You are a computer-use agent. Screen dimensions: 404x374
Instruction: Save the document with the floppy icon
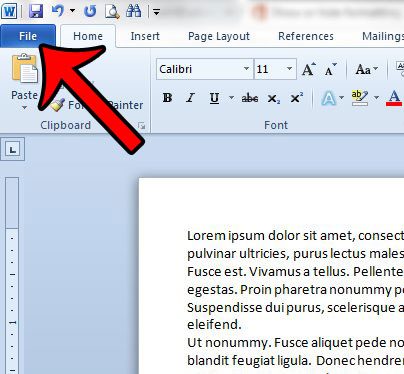[x=36, y=12]
